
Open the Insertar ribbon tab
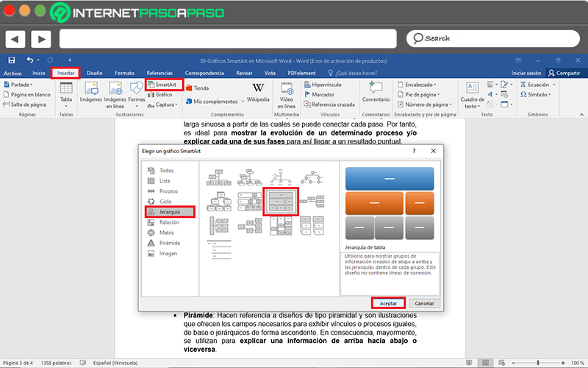[x=65, y=73]
